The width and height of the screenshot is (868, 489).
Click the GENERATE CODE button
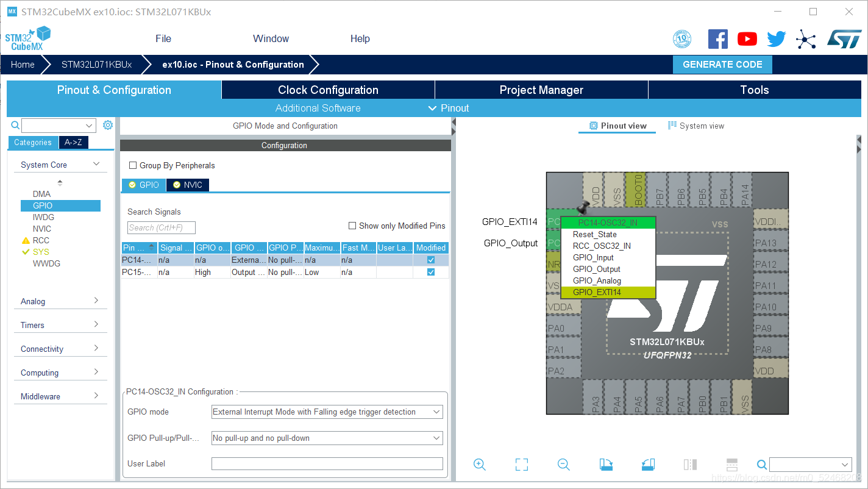722,65
